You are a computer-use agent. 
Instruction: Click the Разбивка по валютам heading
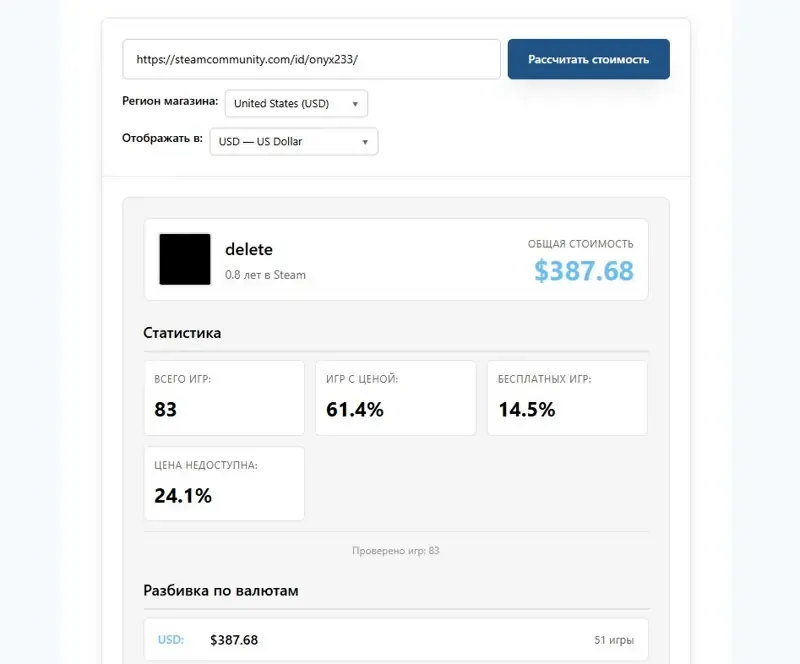click(221, 591)
